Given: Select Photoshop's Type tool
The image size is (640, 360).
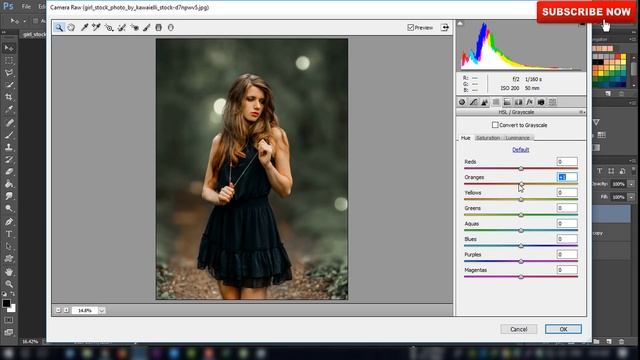Looking at the screenshot, I should point(9,234).
